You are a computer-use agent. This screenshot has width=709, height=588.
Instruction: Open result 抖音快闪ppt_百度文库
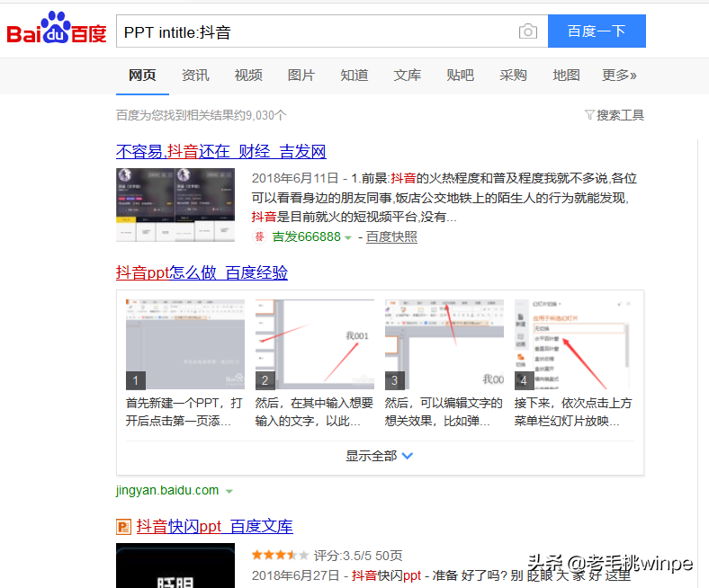click(x=215, y=527)
